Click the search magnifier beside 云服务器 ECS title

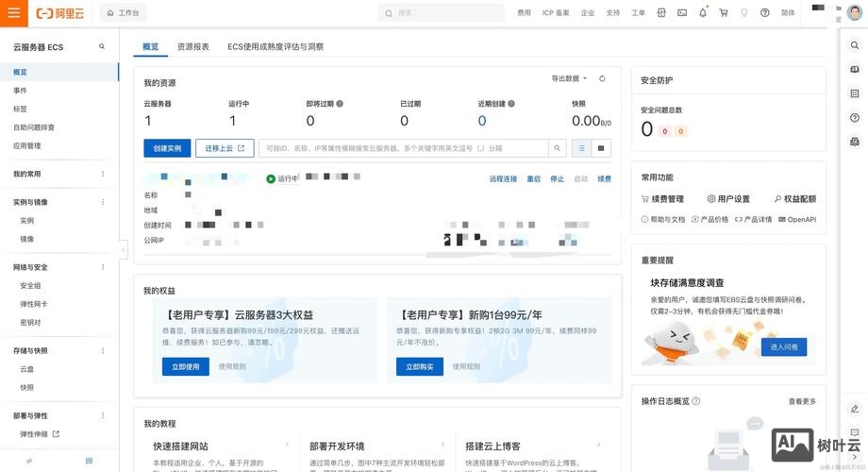[x=102, y=46]
